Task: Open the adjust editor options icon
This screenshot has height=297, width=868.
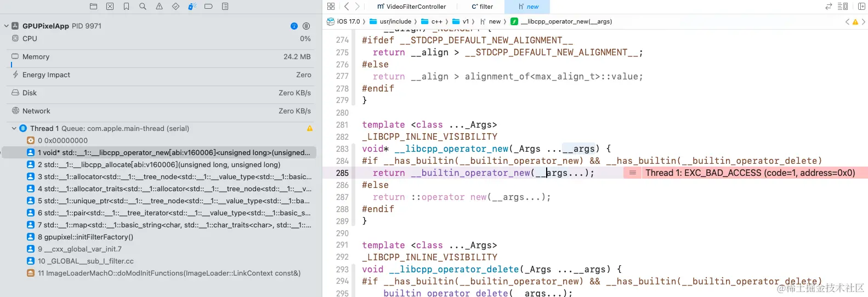Action: [x=843, y=7]
